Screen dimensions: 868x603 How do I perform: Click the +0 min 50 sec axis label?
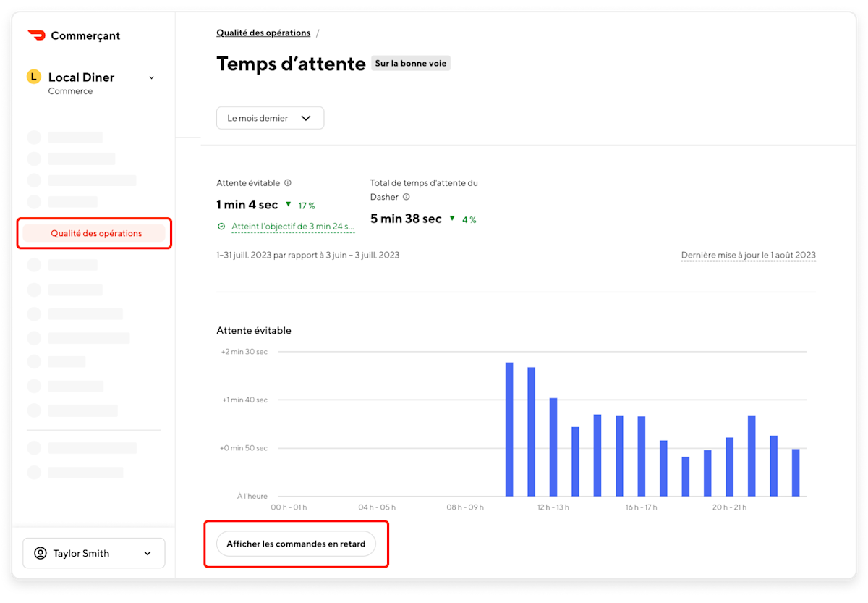point(244,448)
